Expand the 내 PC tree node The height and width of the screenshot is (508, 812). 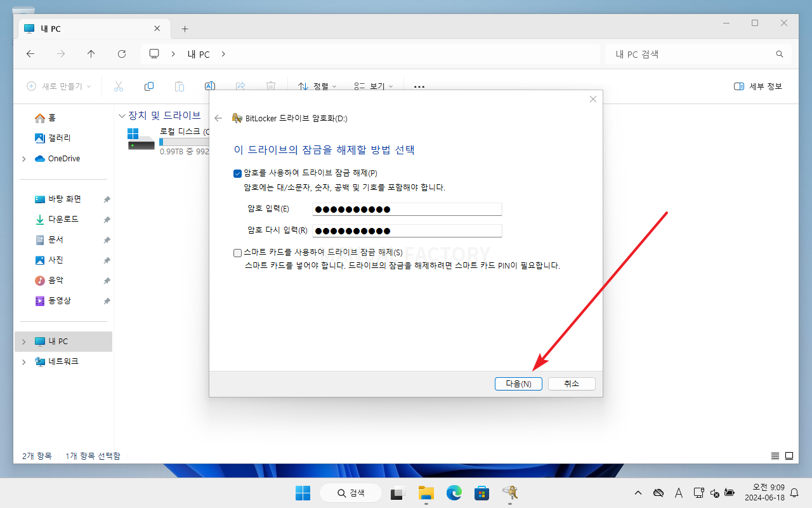(x=24, y=342)
